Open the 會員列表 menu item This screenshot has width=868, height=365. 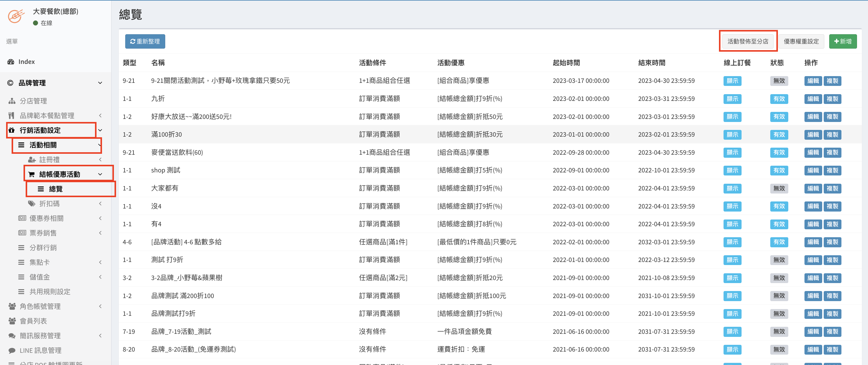[x=33, y=321]
